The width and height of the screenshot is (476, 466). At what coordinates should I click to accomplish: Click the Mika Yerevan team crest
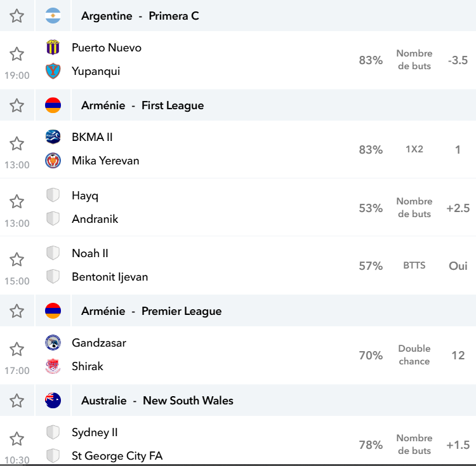(x=53, y=161)
